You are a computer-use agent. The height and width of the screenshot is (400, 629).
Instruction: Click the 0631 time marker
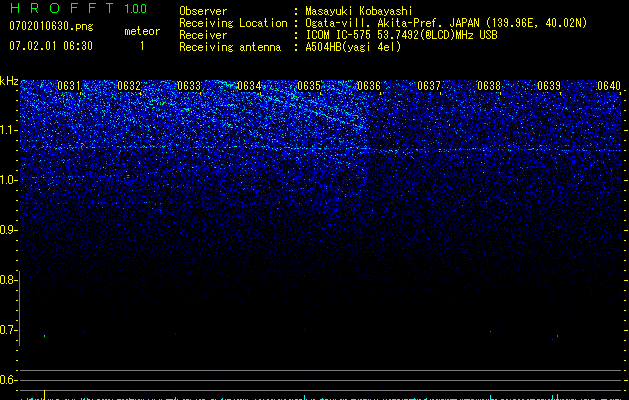click(x=69, y=86)
